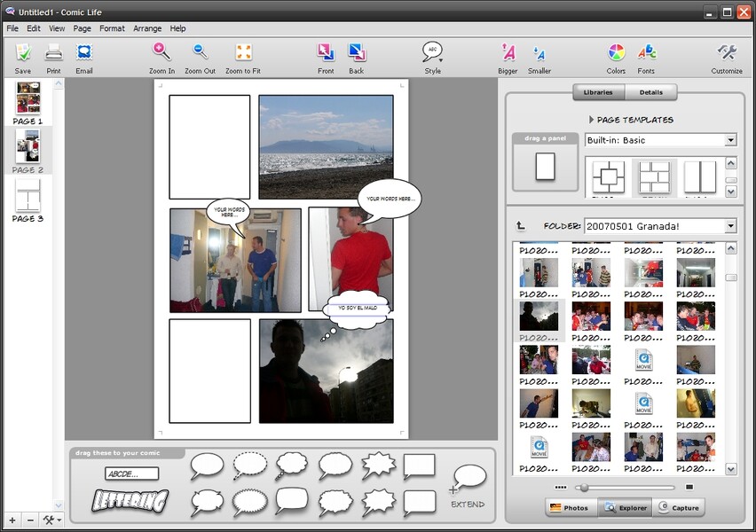Select the thought cloud balloon
The height and width of the screenshot is (532, 756).
pyautogui.click(x=292, y=465)
